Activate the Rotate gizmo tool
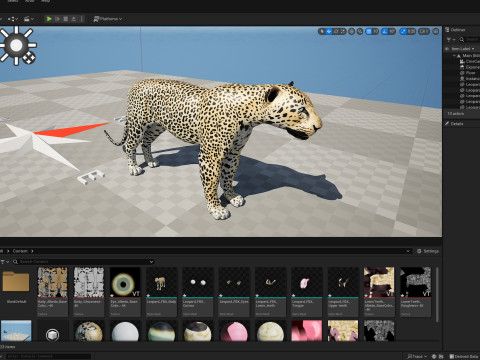 tap(336, 31)
